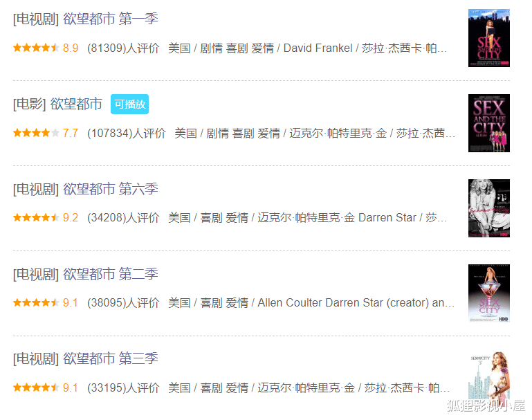Open the 欲望都市 第三季 title link
This screenshot has width=532, height=420.
click(111, 358)
